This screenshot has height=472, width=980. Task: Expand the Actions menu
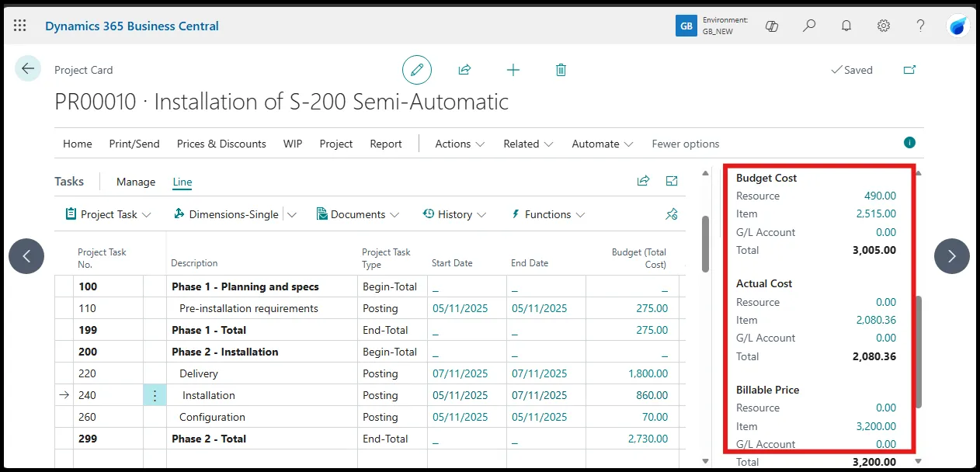click(460, 144)
